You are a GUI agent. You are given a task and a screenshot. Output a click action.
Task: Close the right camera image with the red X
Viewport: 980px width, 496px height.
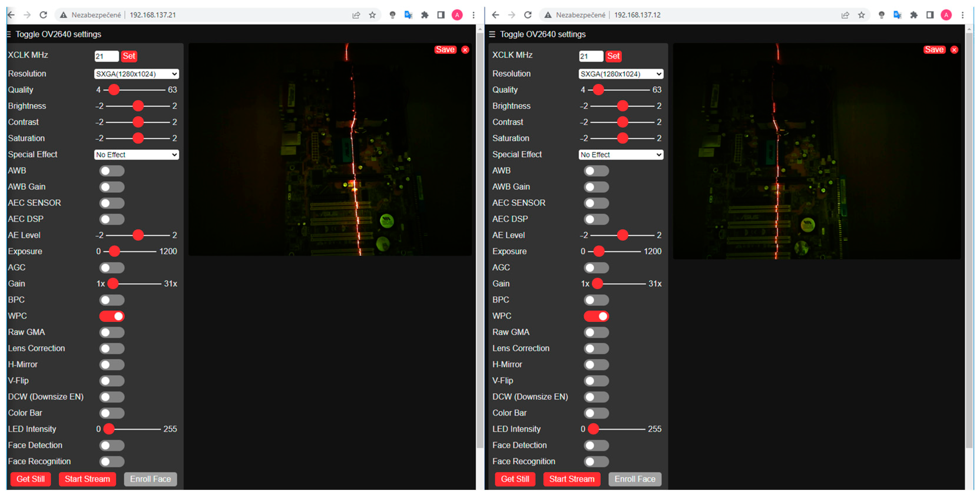tap(954, 50)
